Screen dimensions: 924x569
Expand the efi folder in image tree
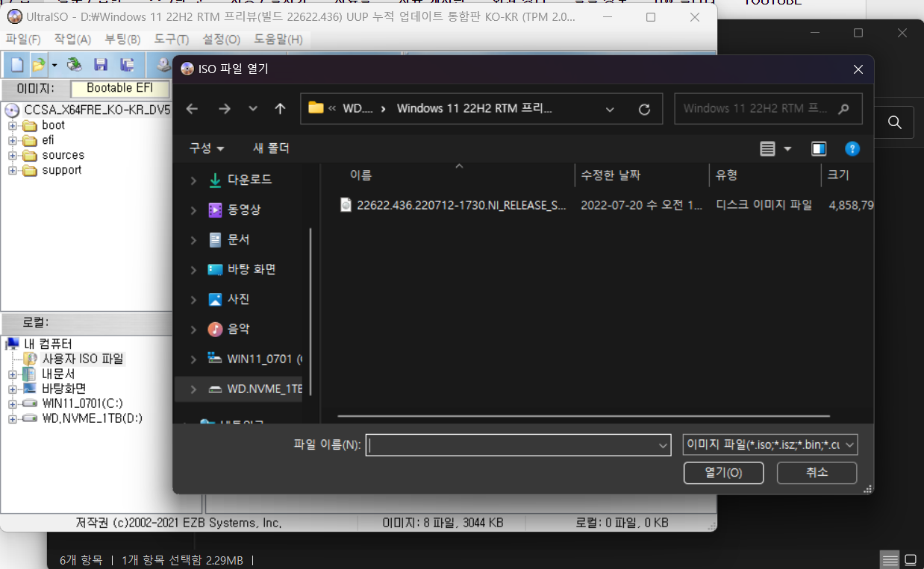click(13, 140)
